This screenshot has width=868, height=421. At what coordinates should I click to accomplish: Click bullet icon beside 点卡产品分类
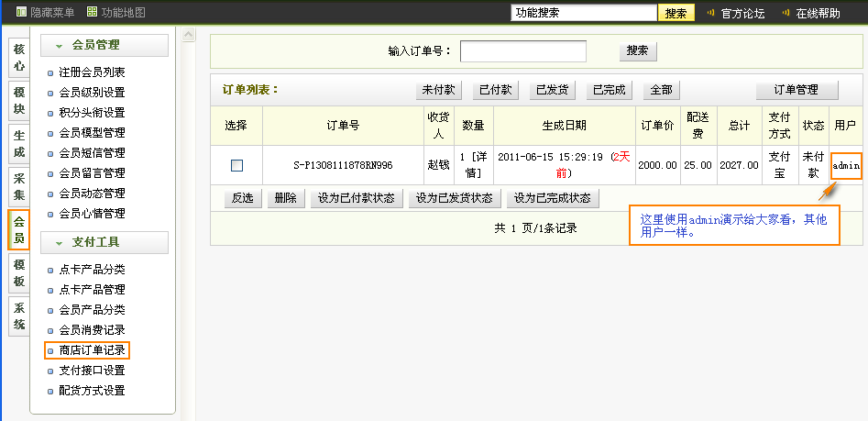(50, 271)
